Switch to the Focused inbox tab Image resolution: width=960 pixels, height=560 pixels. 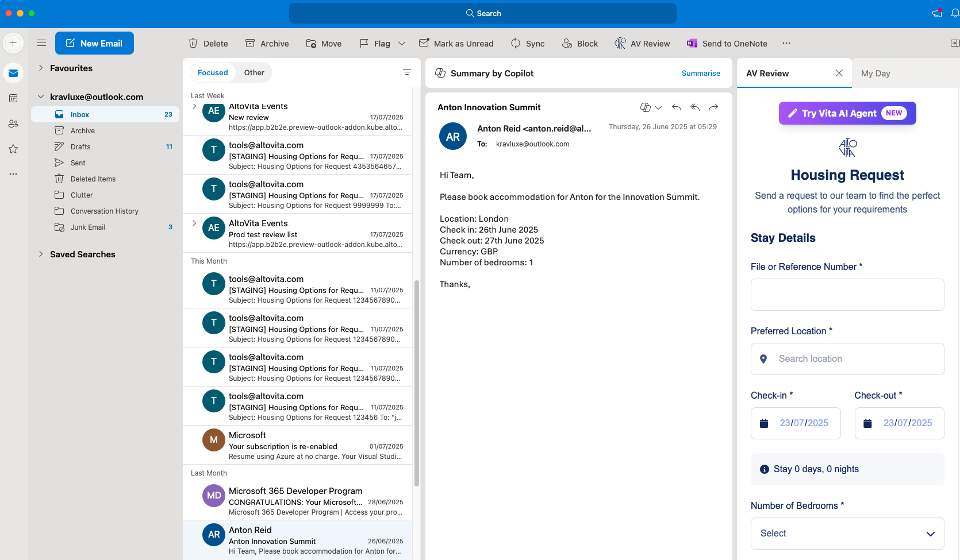pyautogui.click(x=213, y=72)
